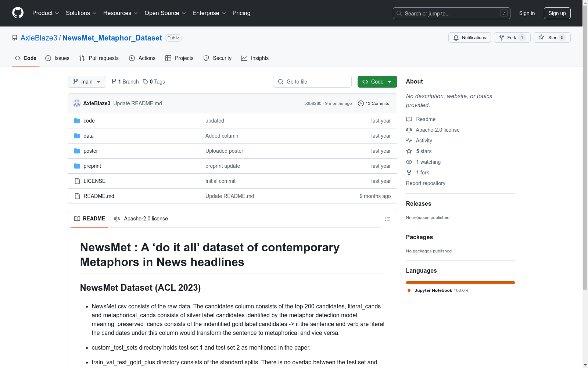This screenshot has height=368, width=588.
Task: Select the README tab in file viewer
Action: coord(90,219)
